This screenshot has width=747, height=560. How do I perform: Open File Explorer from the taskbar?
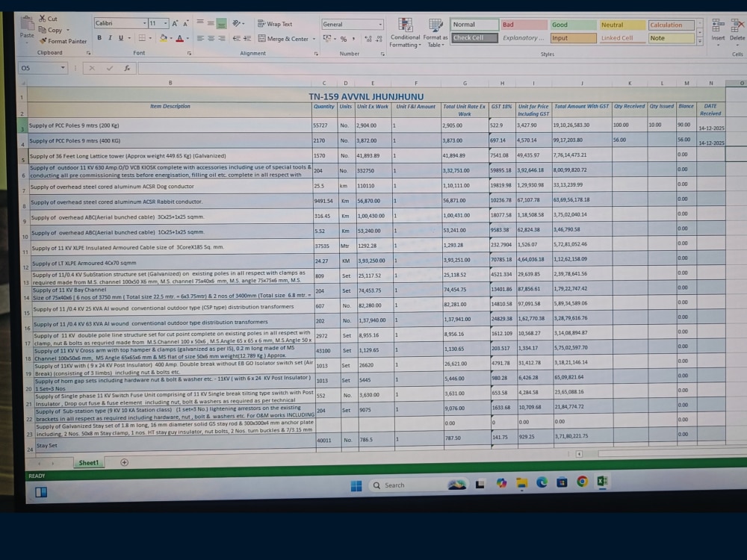(x=521, y=484)
